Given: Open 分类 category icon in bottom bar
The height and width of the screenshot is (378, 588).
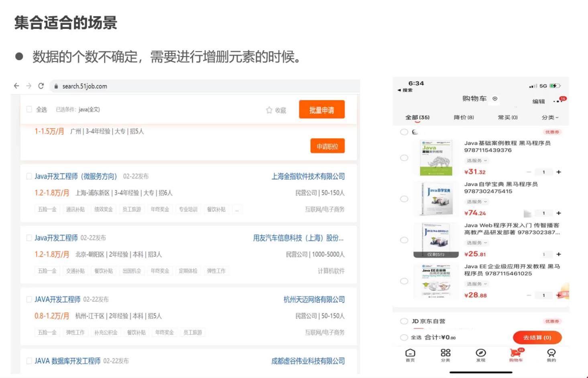Looking at the screenshot, I should [446, 355].
